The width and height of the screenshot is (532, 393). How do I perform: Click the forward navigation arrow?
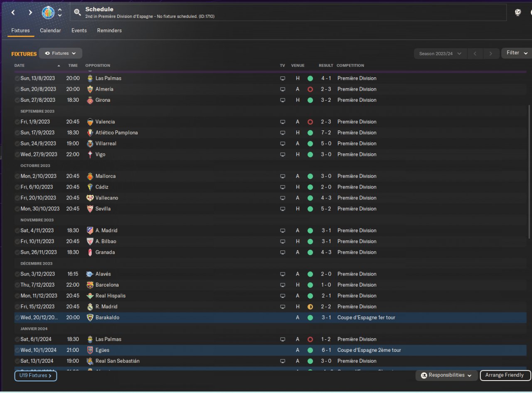[x=30, y=12]
